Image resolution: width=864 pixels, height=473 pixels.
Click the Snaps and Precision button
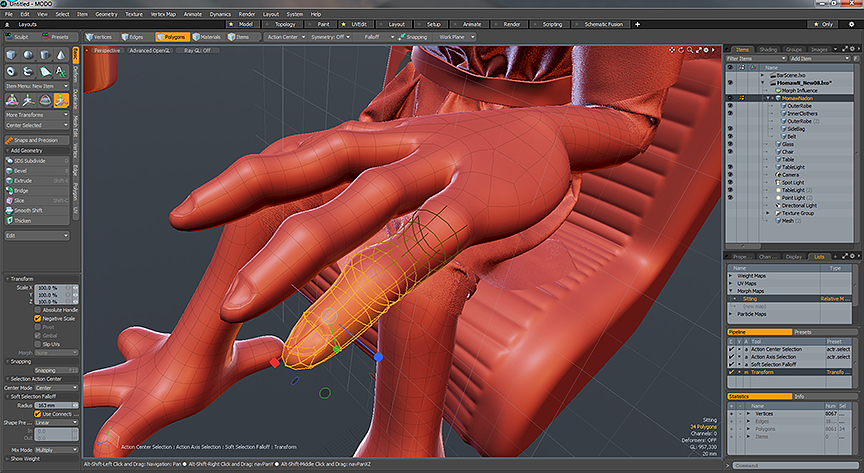[x=37, y=141]
